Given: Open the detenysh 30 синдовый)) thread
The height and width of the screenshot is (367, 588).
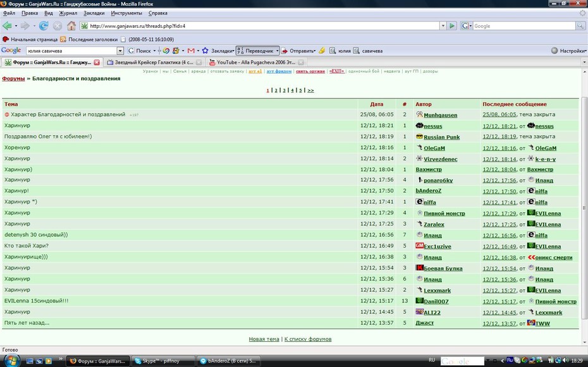Looking at the screenshot, I should click(x=36, y=235).
